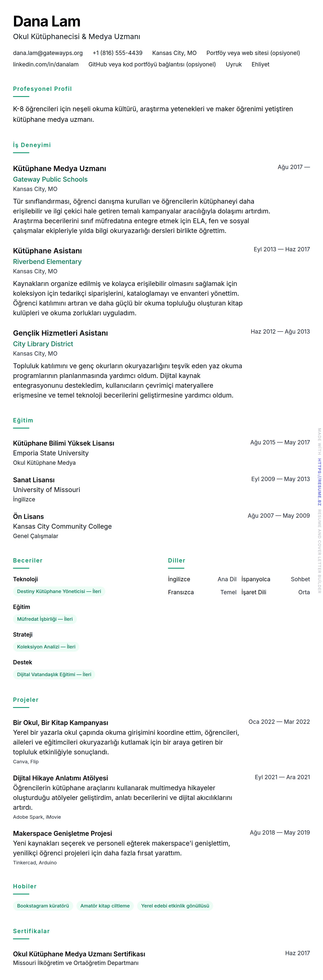
Task: Select the Müfredat İşbirliği skill tag
Action: point(45,619)
